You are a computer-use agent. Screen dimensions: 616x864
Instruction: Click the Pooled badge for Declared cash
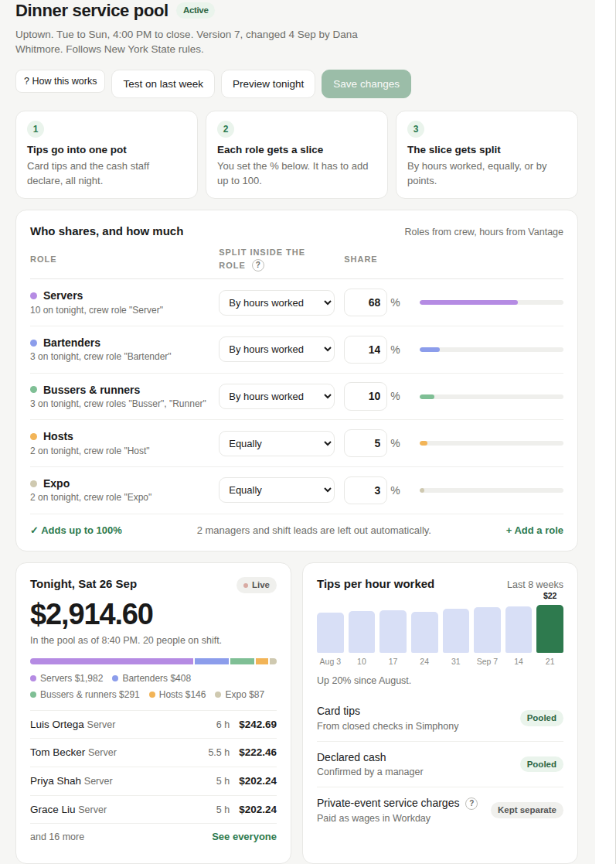coord(541,764)
